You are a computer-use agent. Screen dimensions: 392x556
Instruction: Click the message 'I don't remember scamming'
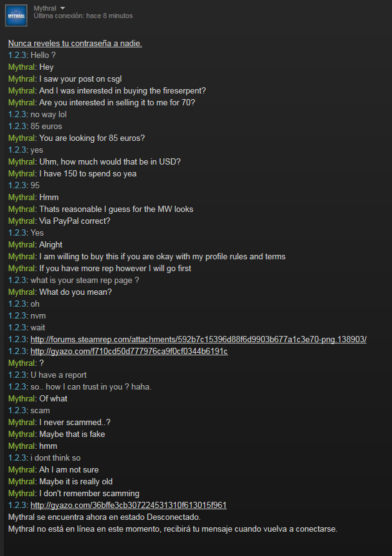(89, 493)
